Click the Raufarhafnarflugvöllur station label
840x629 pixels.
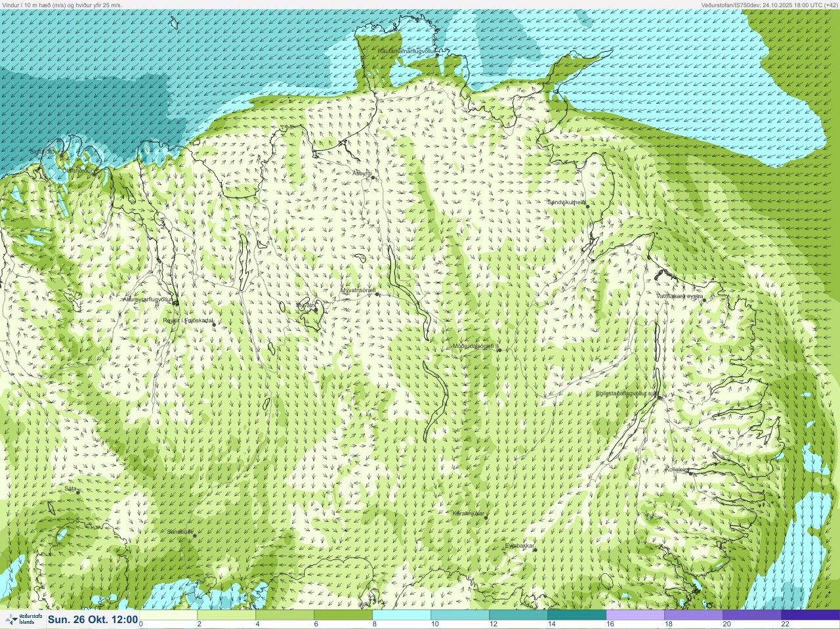(x=407, y=51)
